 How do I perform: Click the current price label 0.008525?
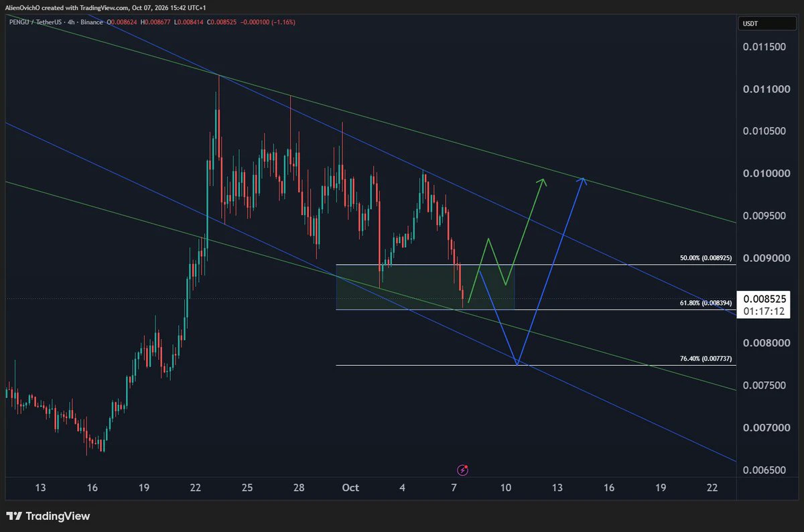pyautogui.click(x=764, y=298)
